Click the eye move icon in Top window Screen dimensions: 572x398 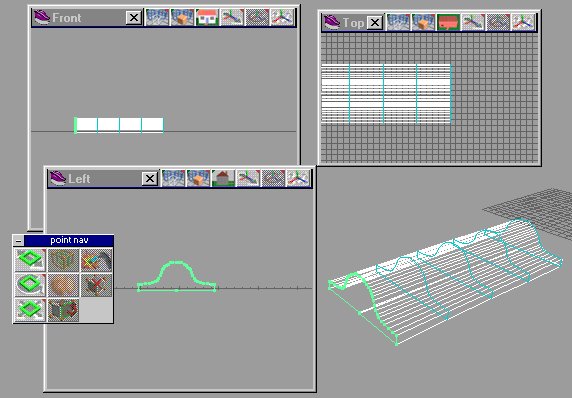click(473, 22)
